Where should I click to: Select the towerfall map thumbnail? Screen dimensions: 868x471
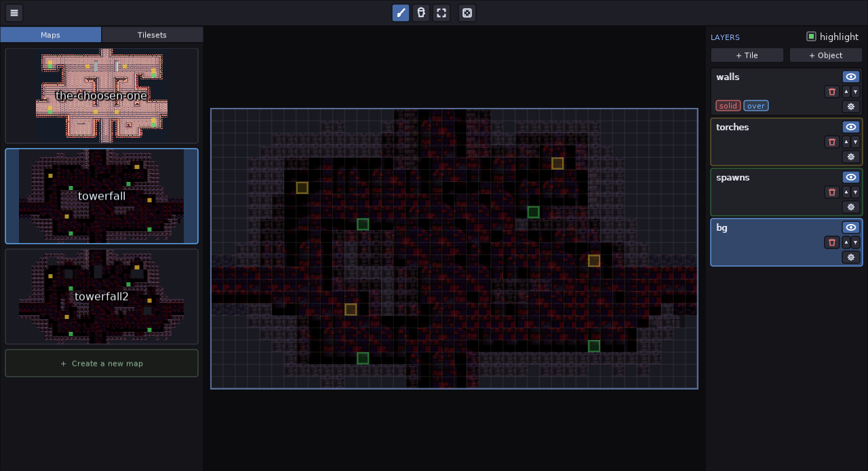pos(102,196)
